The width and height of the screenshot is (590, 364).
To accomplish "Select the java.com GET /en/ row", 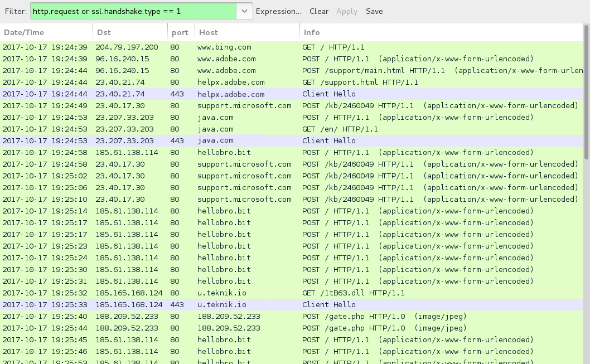I will 291,129.
